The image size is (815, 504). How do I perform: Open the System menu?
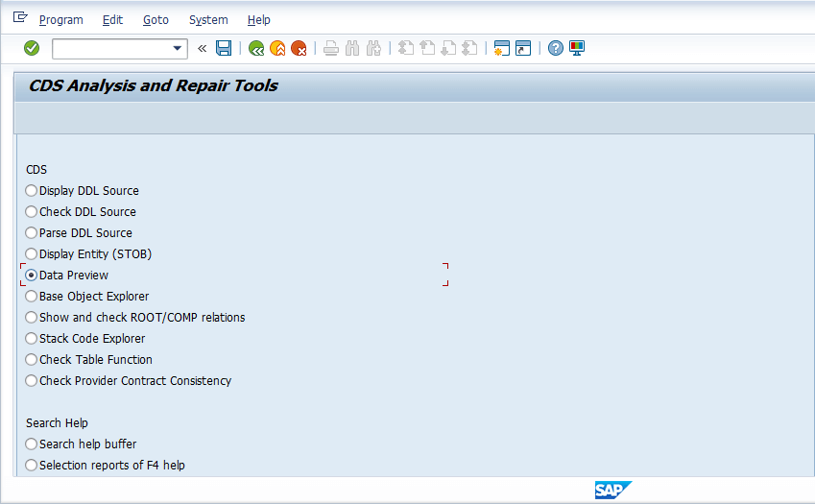[208, 20]
